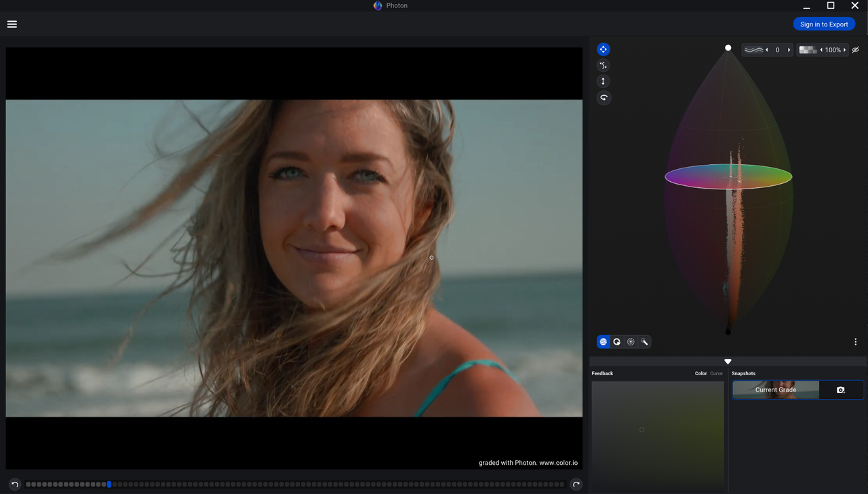This screenshot has width=868, height=494.
Task: Click Sign in to Export button
Action: [824, 24]
